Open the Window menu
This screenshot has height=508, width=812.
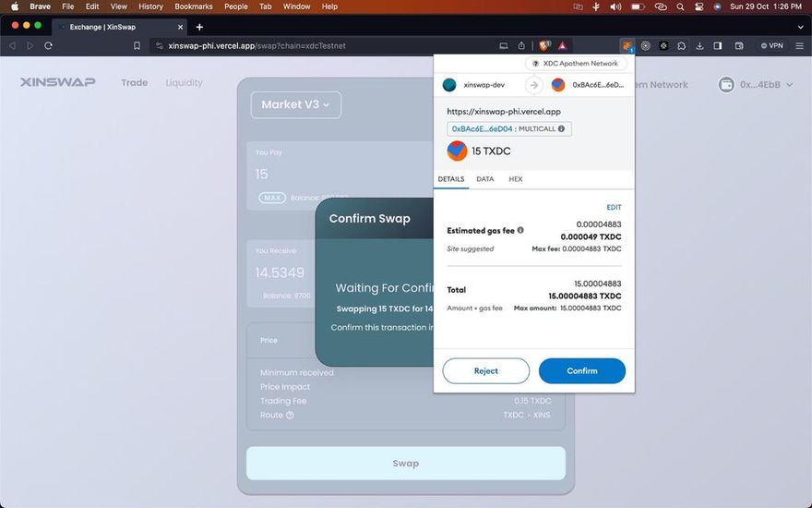pos(296,6)
